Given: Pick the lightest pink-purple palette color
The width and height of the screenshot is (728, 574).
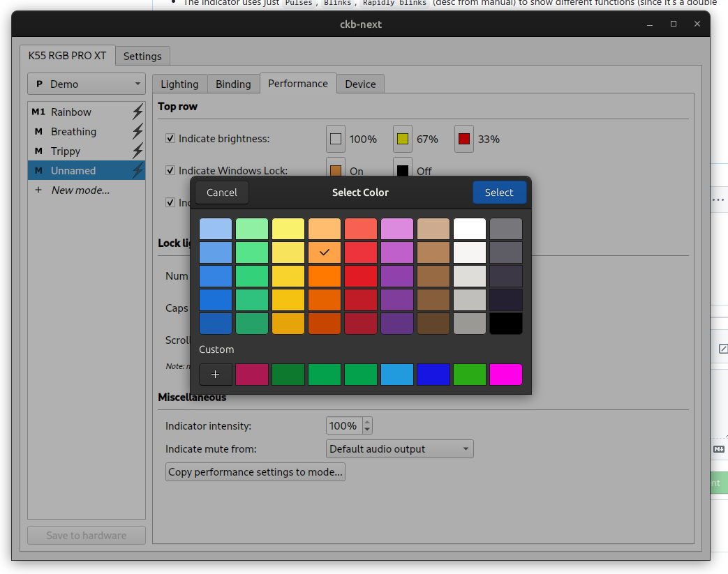Looking at the screenshot, I should coord(397,229).
